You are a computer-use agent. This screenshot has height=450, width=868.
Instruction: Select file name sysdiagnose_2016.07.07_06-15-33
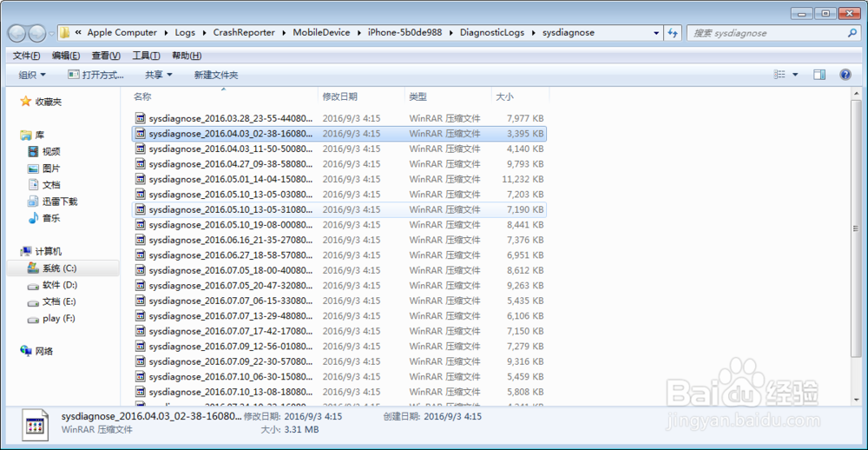(231, 301)
